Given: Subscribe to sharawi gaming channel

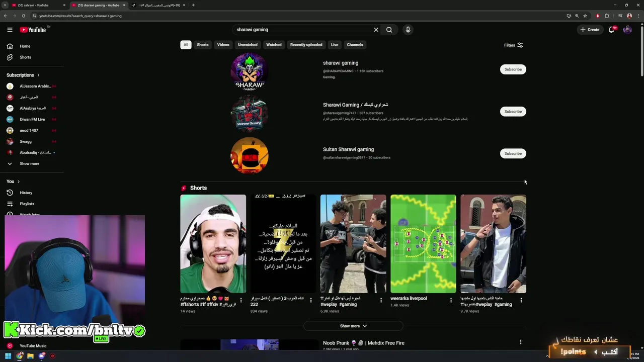Looking at the screenshot, I should (x=513, y=69).
